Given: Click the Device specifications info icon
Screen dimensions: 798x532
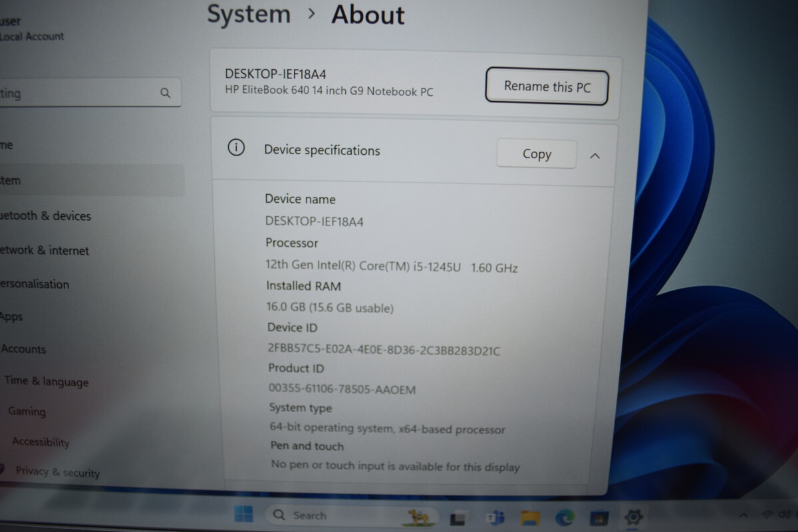Looking at the screenshot, I should 235,148.
